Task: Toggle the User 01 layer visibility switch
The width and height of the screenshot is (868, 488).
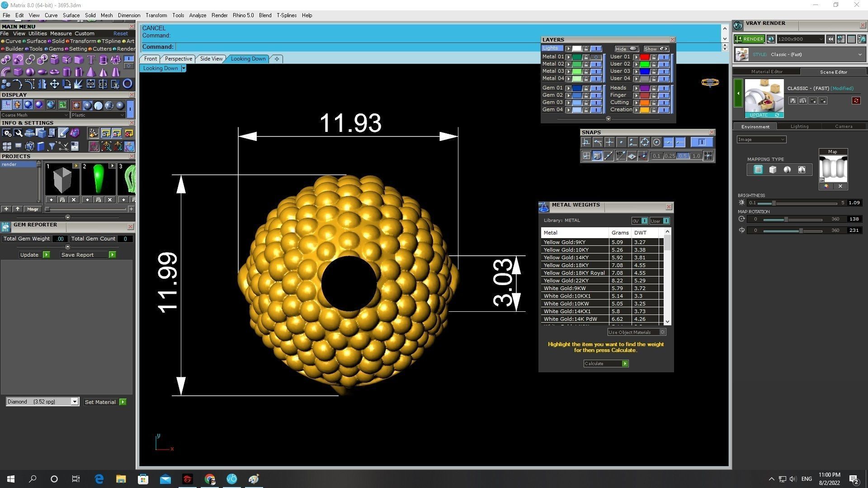Action: point(664,57)
